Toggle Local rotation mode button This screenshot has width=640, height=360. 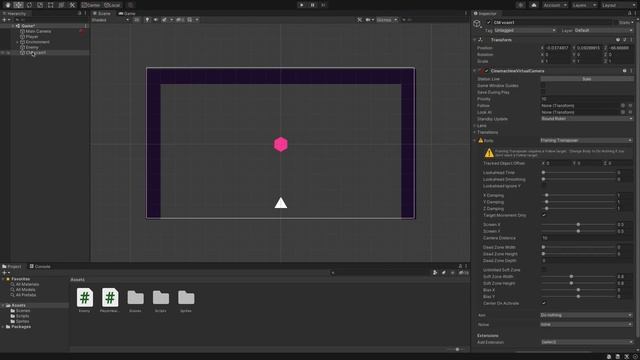coord(112,5)
